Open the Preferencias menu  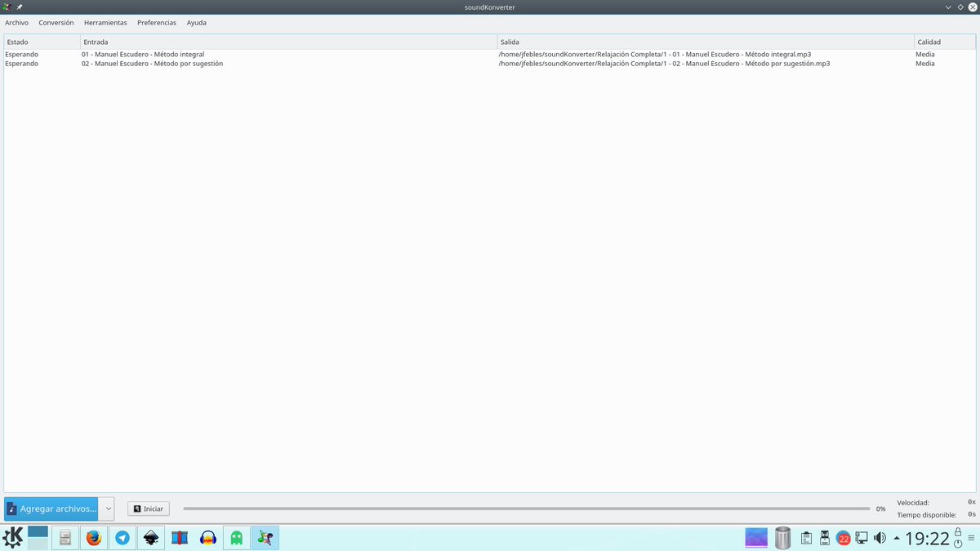157,23
